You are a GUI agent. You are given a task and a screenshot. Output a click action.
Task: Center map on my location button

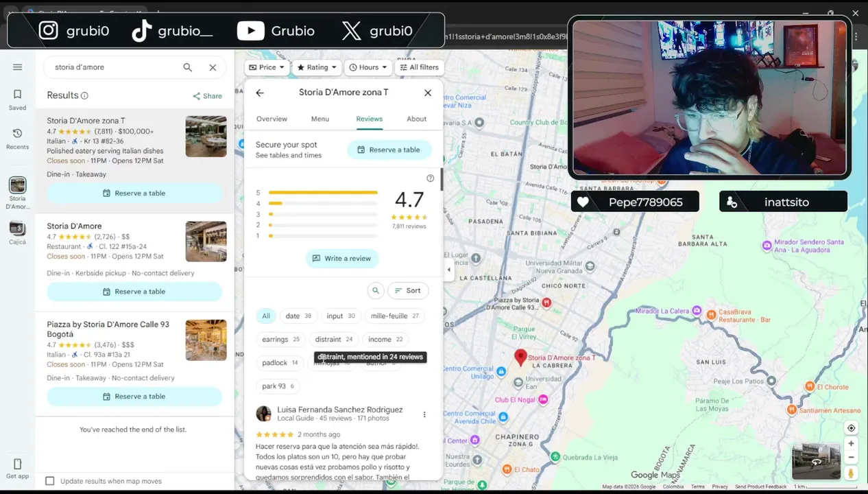coord(851,428)
